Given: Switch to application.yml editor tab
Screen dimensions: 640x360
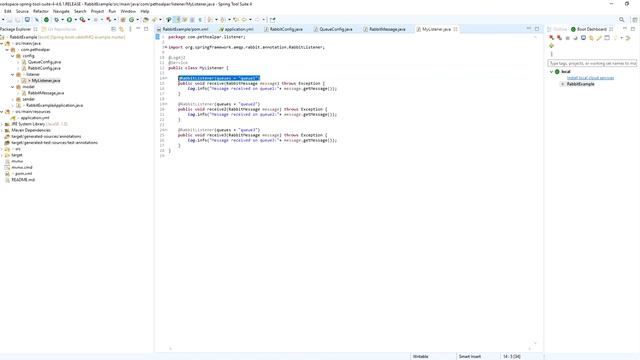Looking at the screenshot, I should (x=236, y=29).
